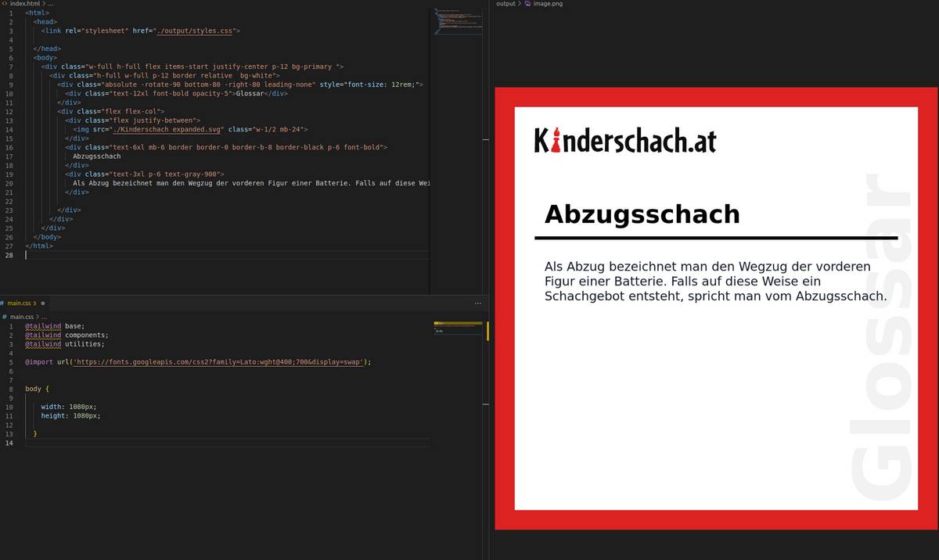Click the image.png breadcrumb item
Screen dimensions: 939x560
click(548, 3)
